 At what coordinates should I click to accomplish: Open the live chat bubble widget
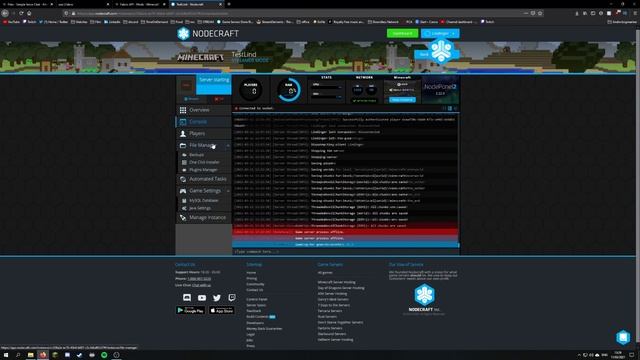[623, 337]
